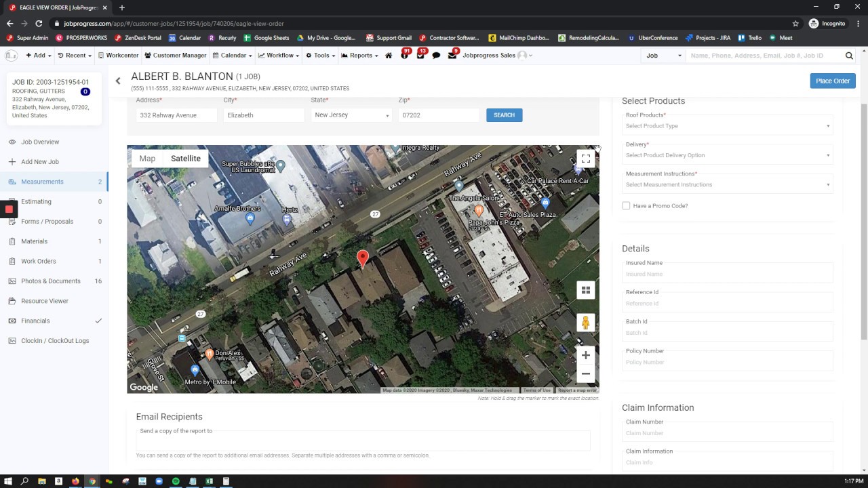Open the Delivery option dropdown
Image resolution: width=868 pixels, height=488 pixels.
pos(727,155)
